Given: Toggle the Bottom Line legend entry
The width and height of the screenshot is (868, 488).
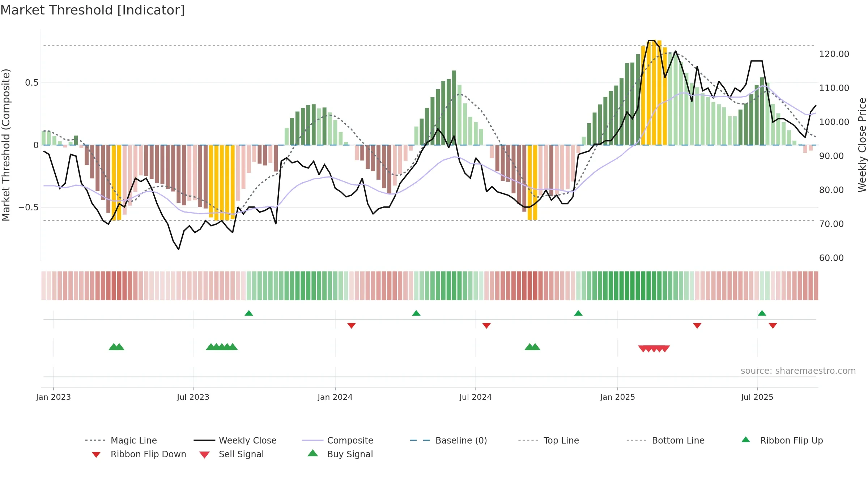Looking at the screenshot, I should tap(665, 440).
